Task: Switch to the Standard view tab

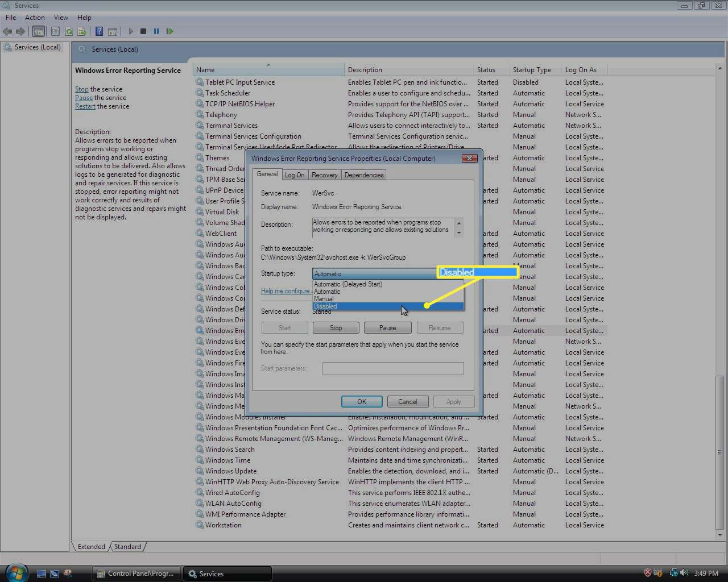Action: click(x=127, y=547)
